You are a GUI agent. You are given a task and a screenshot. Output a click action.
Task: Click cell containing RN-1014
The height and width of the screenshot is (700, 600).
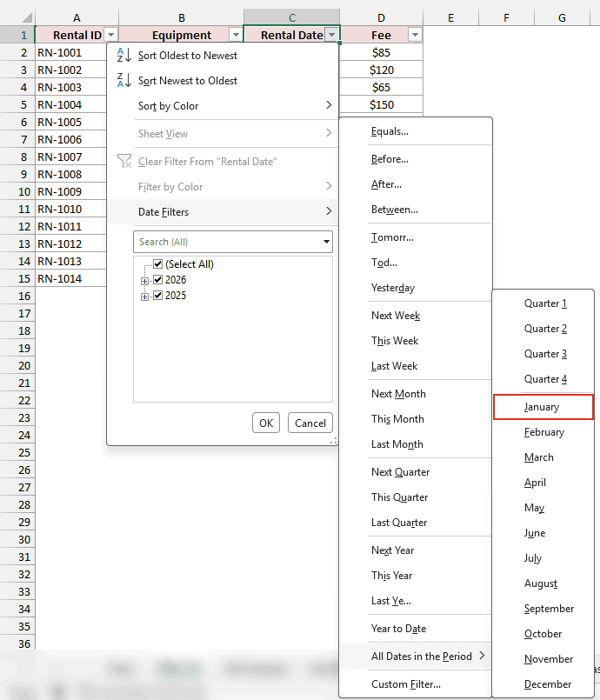[x=71, y=279]
